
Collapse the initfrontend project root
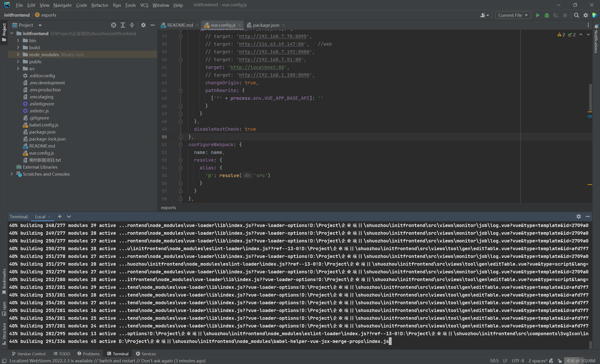tap(12, 33)
